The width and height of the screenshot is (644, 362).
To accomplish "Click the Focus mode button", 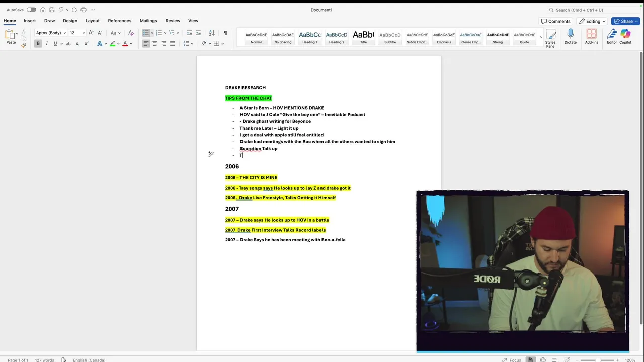I will tap(512, 360).
